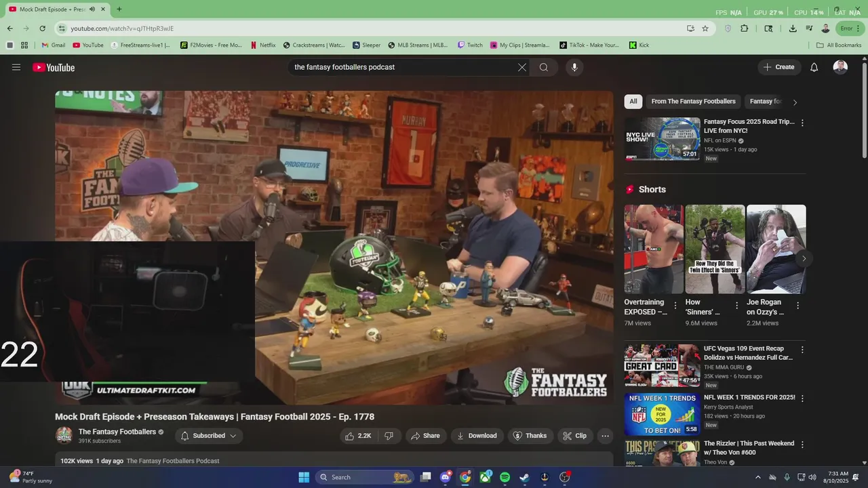Start voice search with microphone icon
Viewport: 868px width, 488px height.
pos(574,67)
